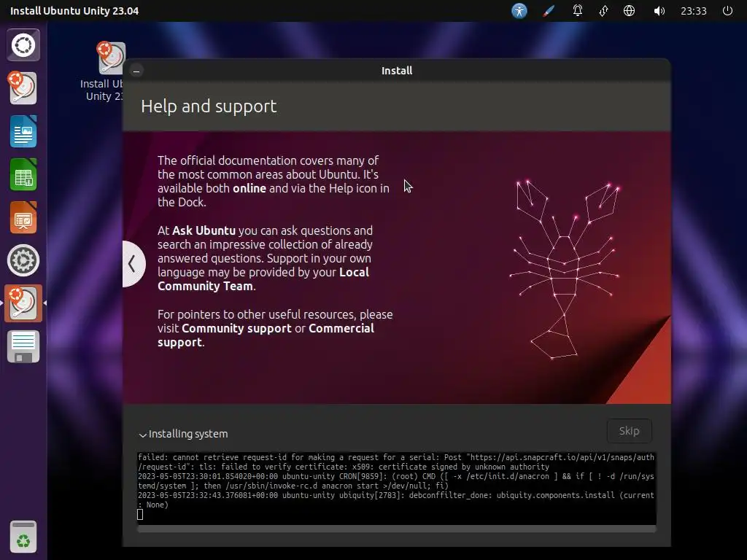
Task: Select the active running installer icon in dock
Action: coord(23,303)
